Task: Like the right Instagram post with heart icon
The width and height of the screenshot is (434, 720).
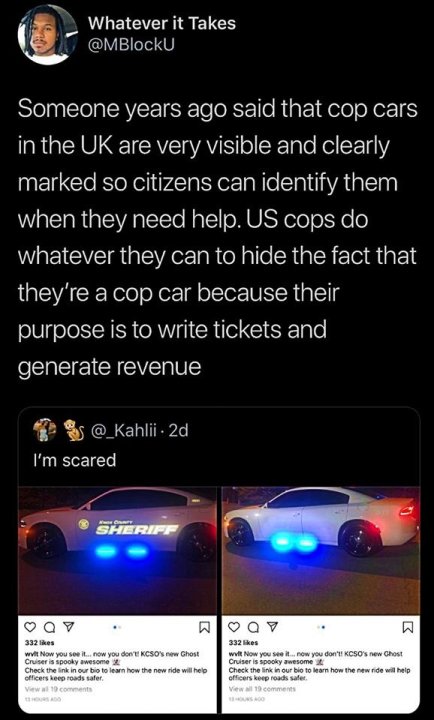Action: 234,627
